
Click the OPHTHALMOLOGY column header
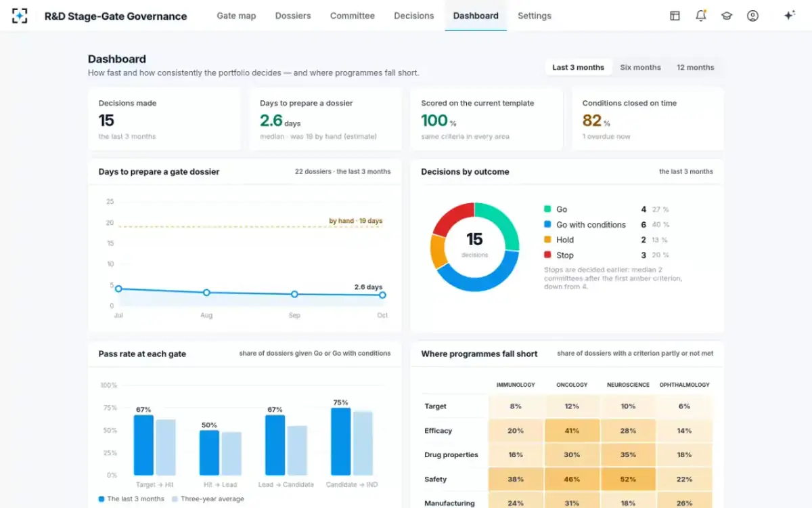(684, 385)
